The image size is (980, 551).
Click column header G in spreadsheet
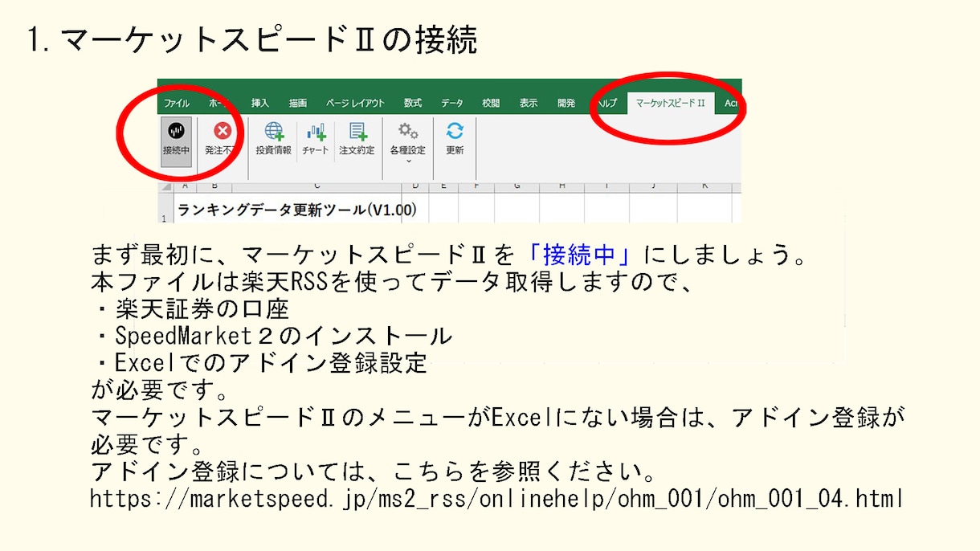[517, 186]
